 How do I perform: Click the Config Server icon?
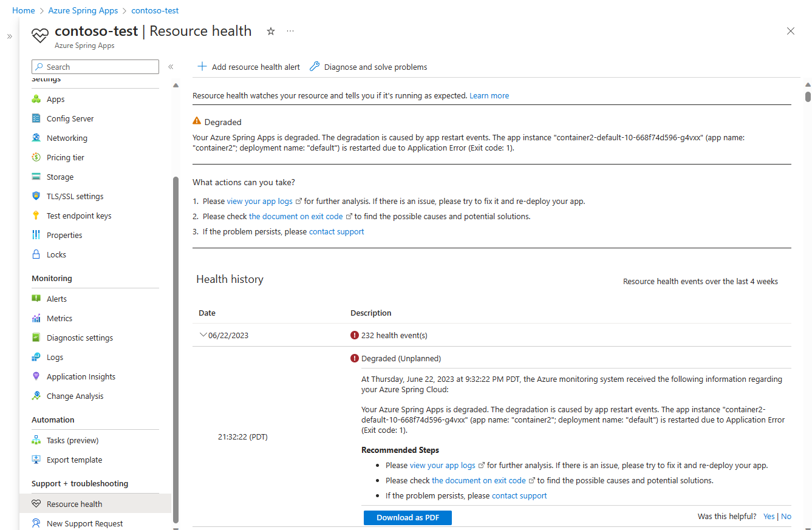pyautogui.click(x=36, y=118)
